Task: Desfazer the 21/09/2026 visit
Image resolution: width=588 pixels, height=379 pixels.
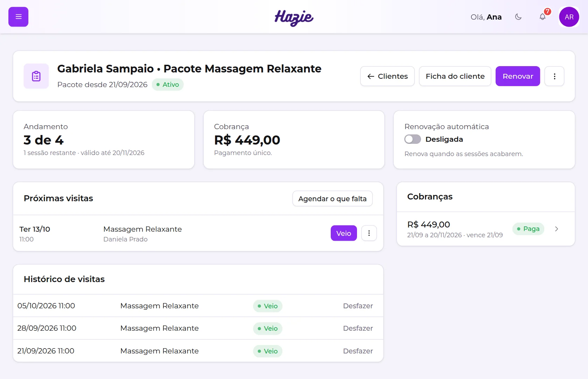Action: tap(358, 351)
